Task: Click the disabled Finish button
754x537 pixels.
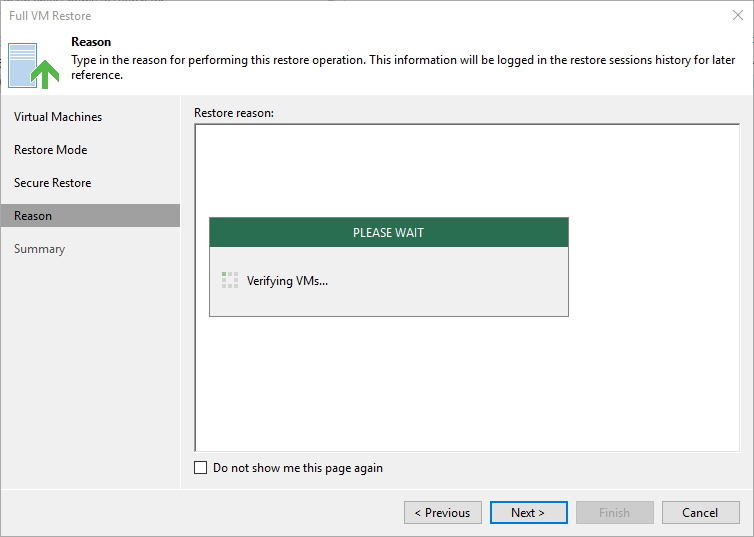Action: pyautogui.click(x=615, y=512)
